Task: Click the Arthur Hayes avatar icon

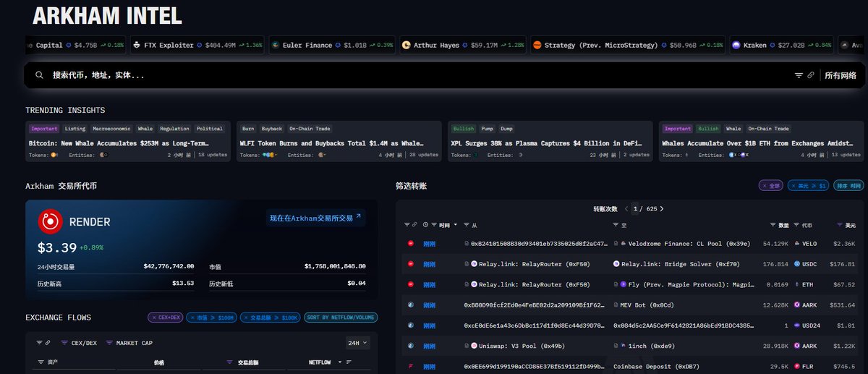Action: coord(407,45)
